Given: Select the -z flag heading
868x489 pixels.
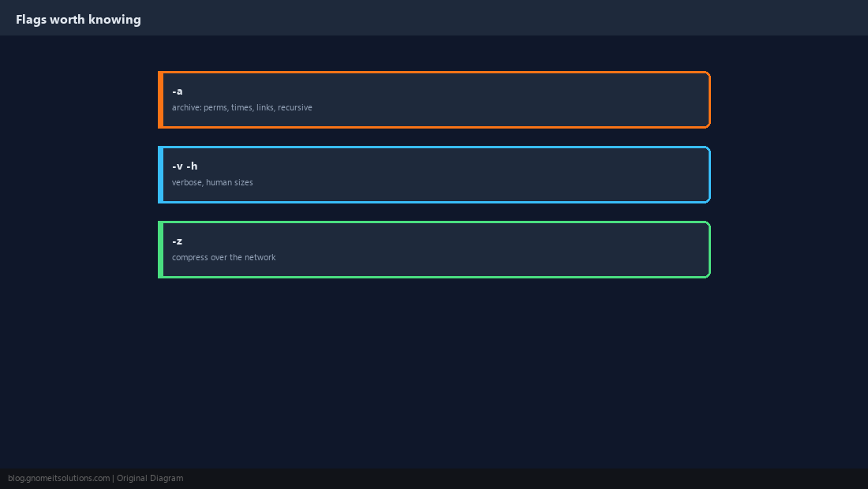Looking at the screenshot, I should tap(177, 241).
